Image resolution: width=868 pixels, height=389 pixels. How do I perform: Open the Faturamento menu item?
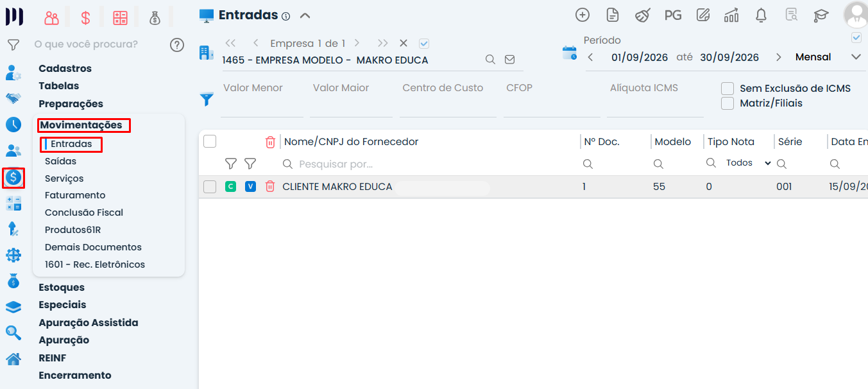[75, 195]
